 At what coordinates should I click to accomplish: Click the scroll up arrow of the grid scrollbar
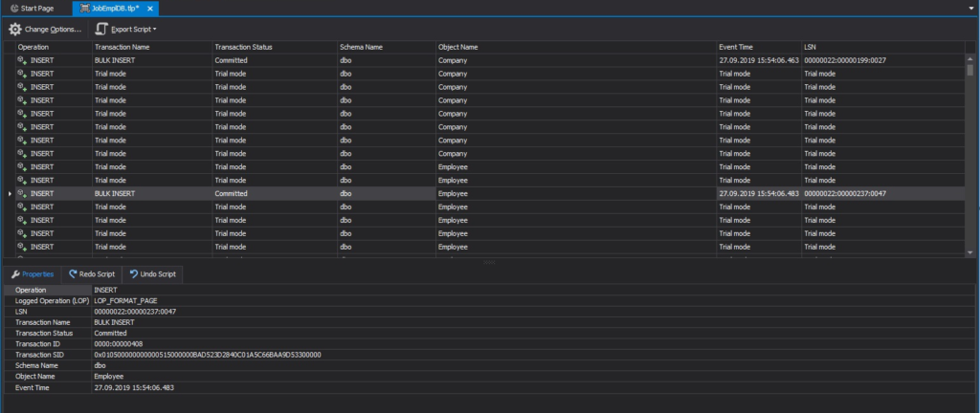click(x=970, y=57)
